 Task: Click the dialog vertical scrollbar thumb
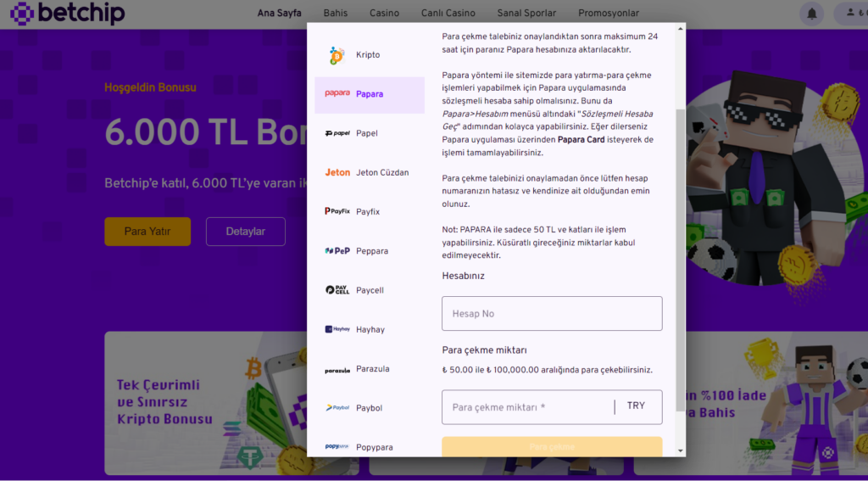coord(681,260)
